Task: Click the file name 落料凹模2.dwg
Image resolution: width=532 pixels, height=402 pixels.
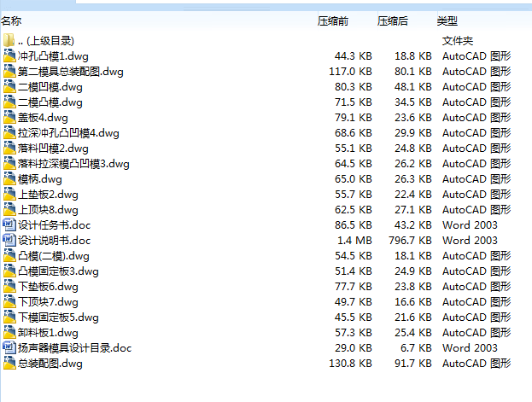Action: coord(53,149)
